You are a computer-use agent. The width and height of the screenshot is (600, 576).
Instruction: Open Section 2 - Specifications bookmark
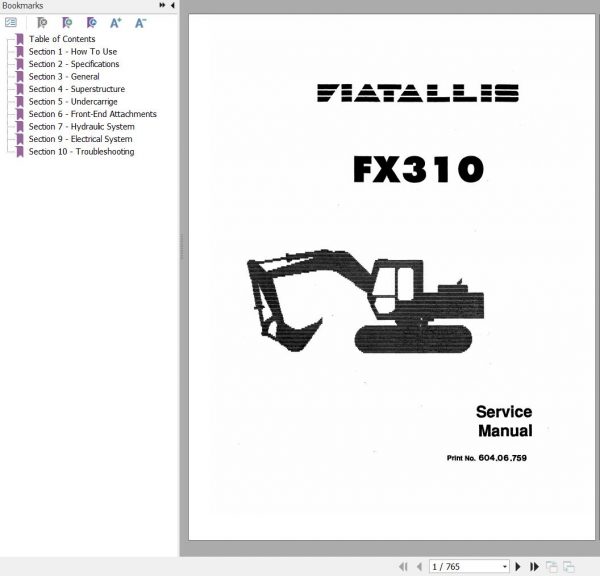[74, 64]
